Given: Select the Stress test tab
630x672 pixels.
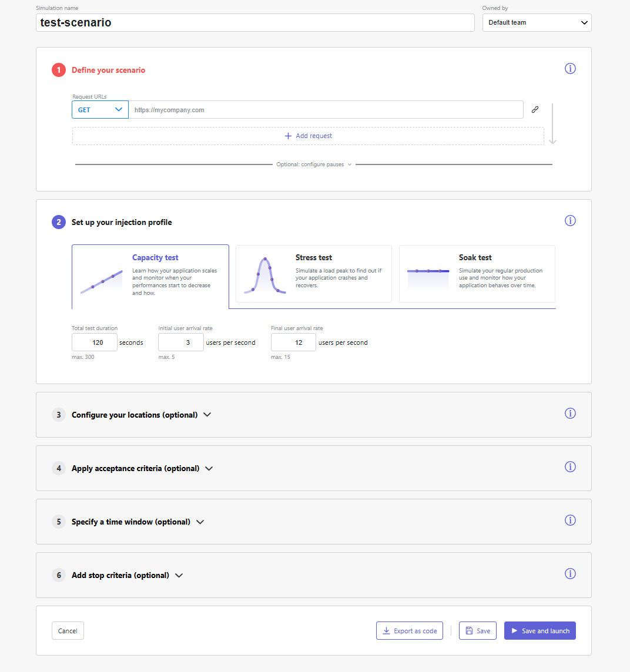Looking at the screenshot, I should 313,274.
